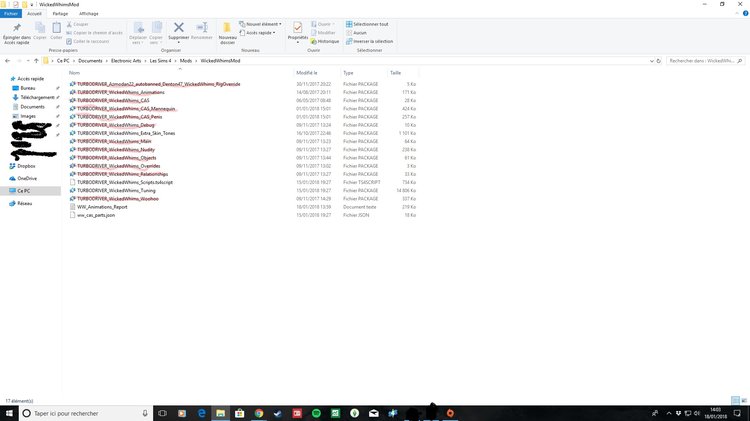The image size is (750, 421).
Task: Open address bar history dropdown
Action: point(651,61)
